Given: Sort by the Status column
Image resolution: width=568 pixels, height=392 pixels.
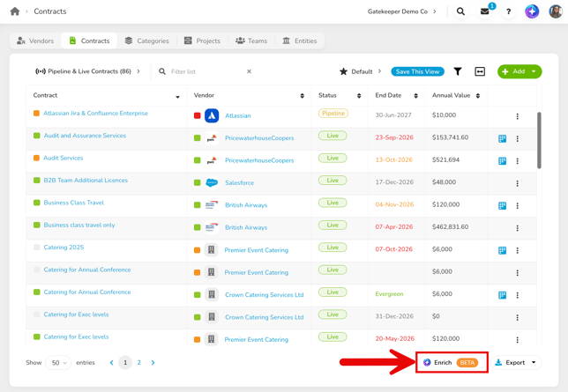Looking at the screenshot, I should pos(359,95).
